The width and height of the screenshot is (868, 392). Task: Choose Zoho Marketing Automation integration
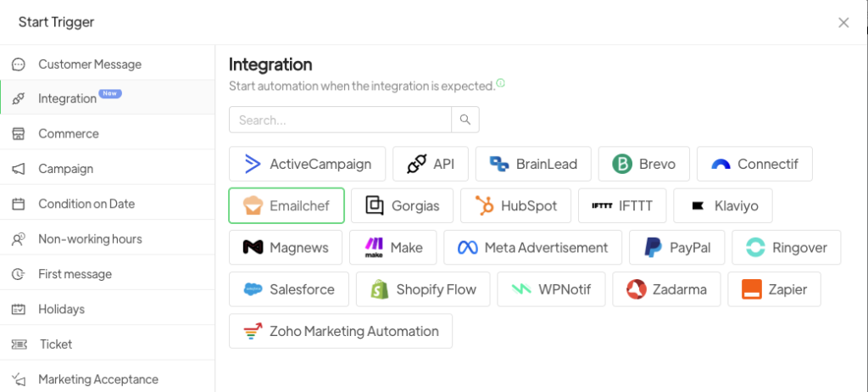340,331
